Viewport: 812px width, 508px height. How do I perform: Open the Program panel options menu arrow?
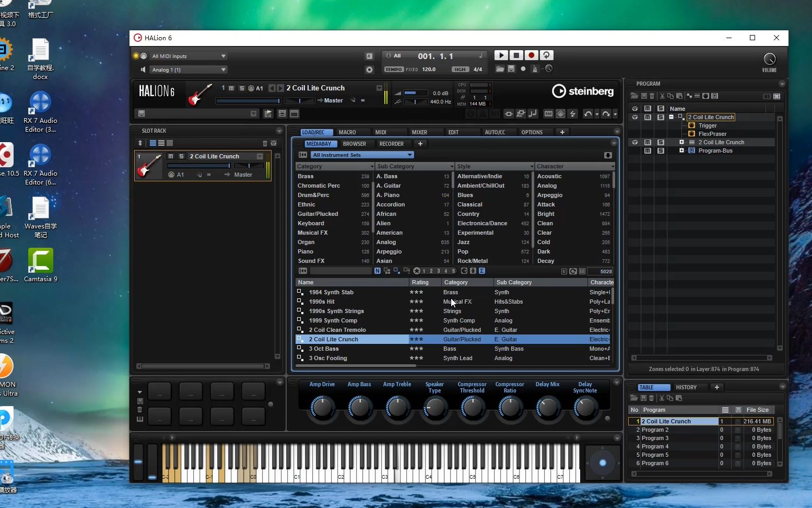coord(782,84)
